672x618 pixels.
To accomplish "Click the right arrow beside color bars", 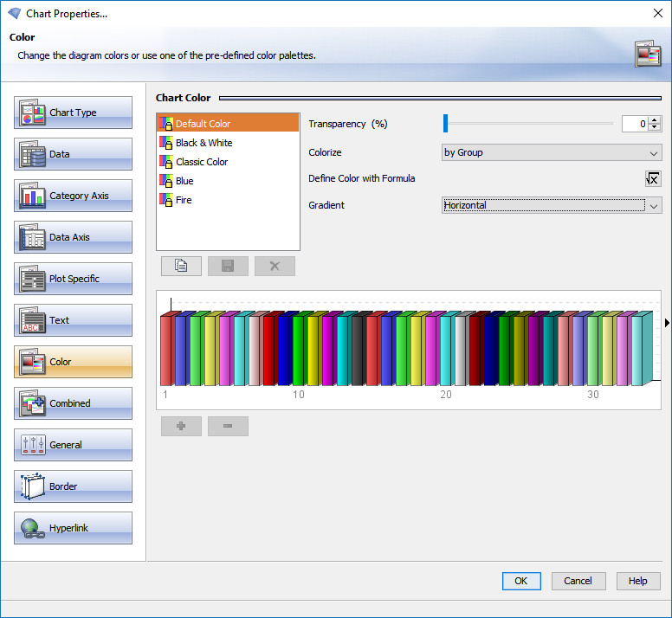I will pos(666,323).
